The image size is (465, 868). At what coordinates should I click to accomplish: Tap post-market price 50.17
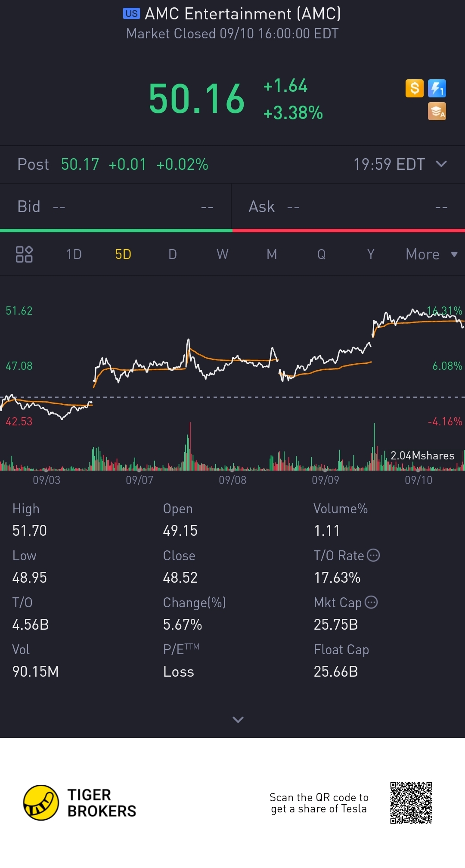pyautogui.click(x=80, y=164)
